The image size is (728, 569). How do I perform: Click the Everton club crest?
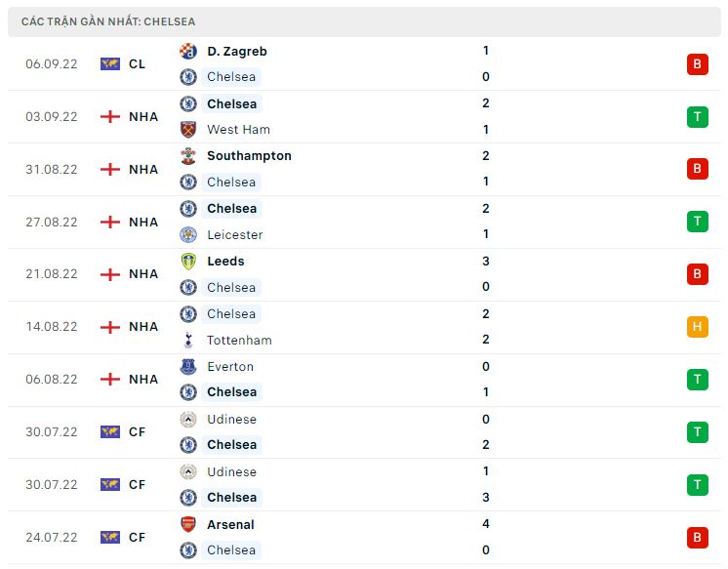[188, 366]
